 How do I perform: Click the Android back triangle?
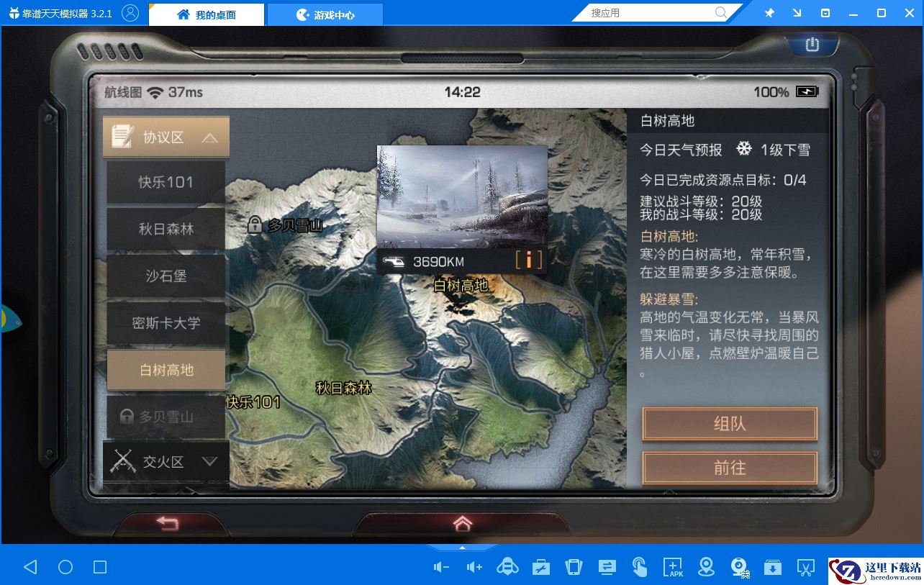[x=30, y=567]
